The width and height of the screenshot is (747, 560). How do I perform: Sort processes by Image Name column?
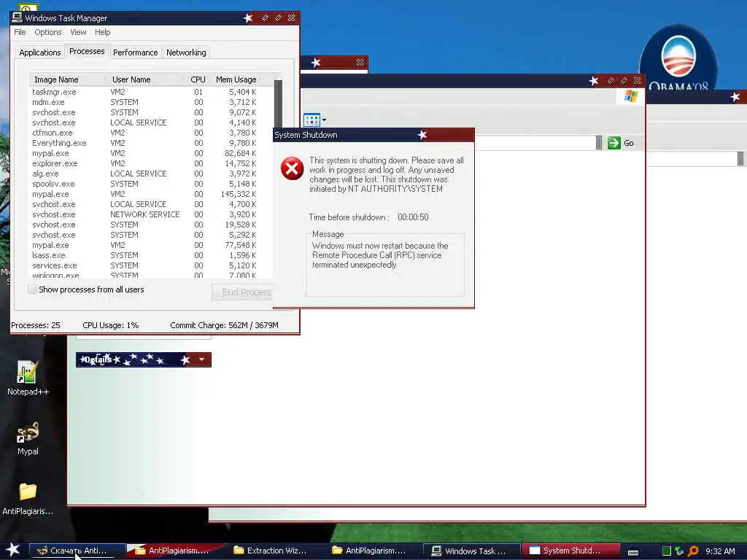[x=67, y=79]
